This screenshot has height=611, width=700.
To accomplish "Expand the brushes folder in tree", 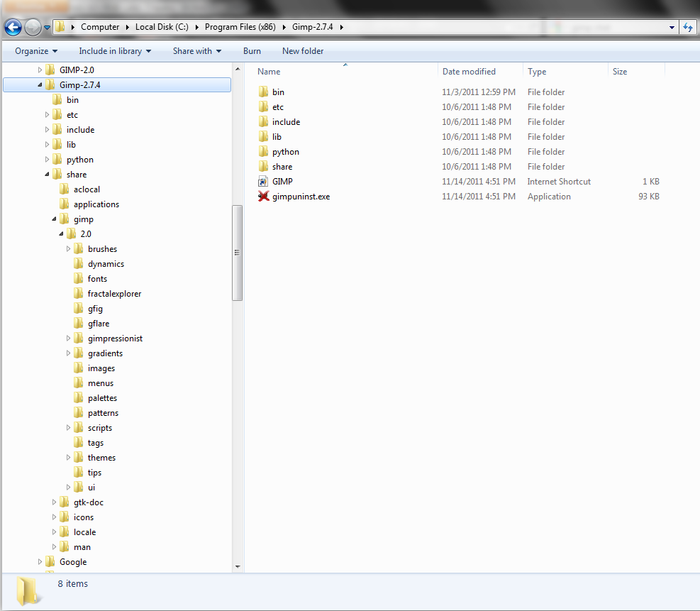I will 68,249.
